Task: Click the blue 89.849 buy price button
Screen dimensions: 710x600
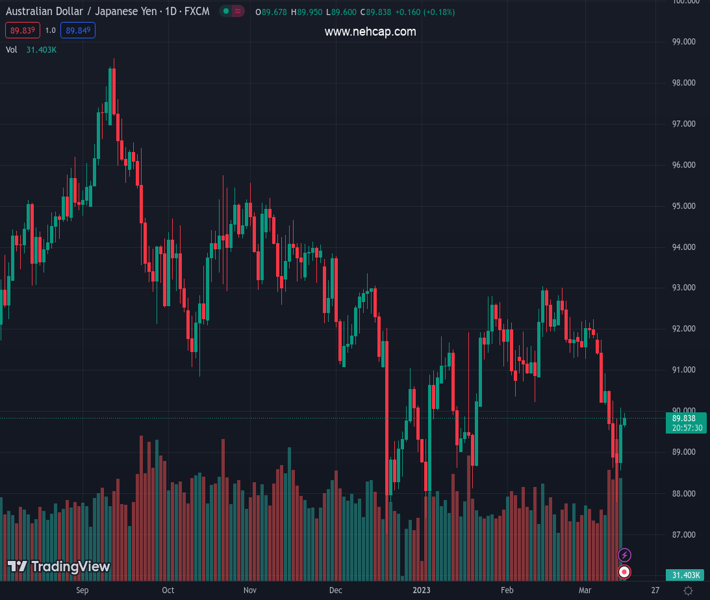Action: (77, 31)
